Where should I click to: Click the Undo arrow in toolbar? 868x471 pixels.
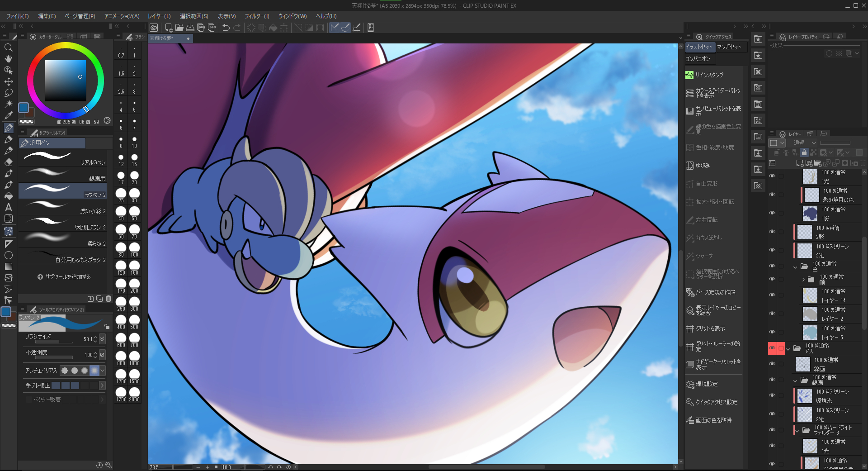coord(226,28)
